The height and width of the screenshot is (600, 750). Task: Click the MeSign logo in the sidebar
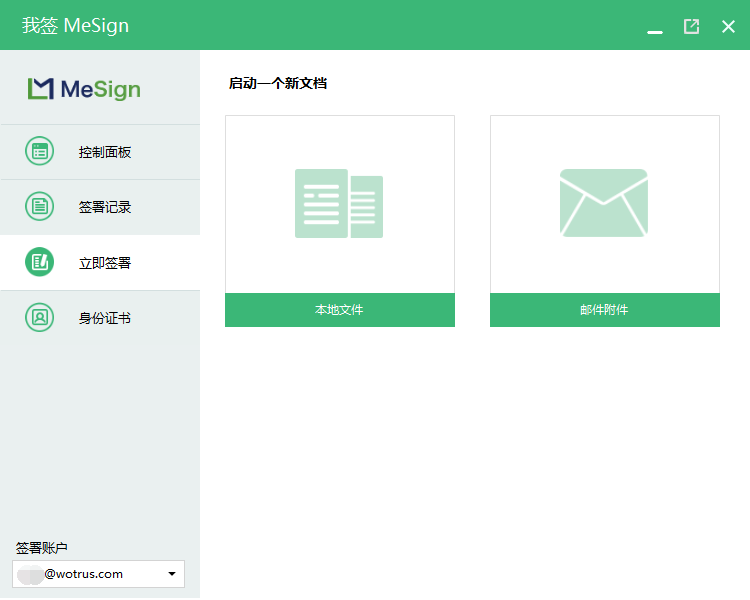[x=84, y=89]
